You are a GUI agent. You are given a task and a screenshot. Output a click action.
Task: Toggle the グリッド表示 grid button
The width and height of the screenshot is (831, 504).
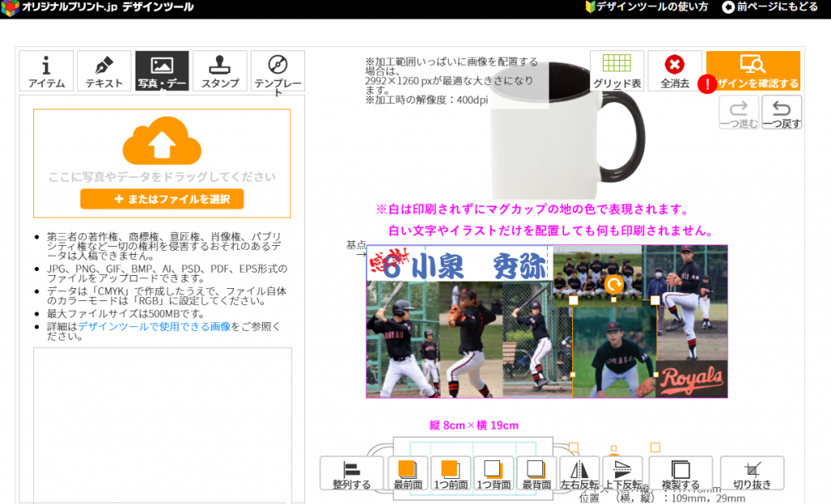tap(617, 71)
